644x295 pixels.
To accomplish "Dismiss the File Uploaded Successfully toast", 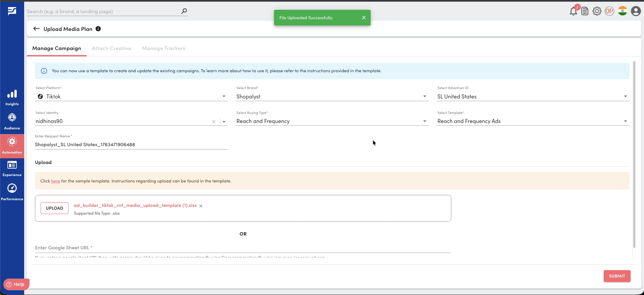I will [x=364, y=17].
